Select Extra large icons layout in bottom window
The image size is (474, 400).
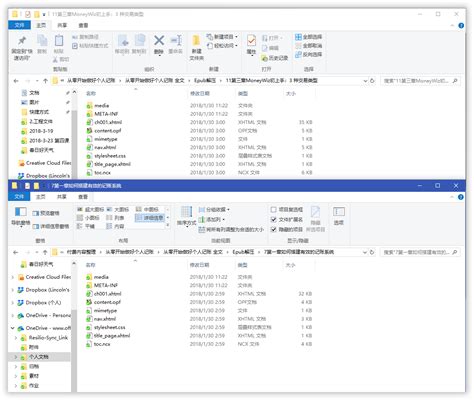coord(91,210)
